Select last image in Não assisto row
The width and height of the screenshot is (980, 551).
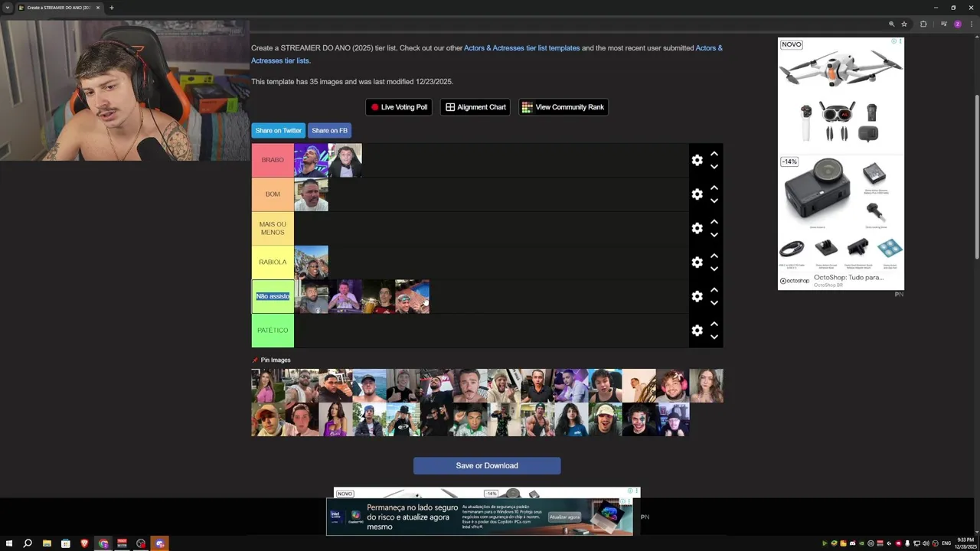[x=412, y=296]
